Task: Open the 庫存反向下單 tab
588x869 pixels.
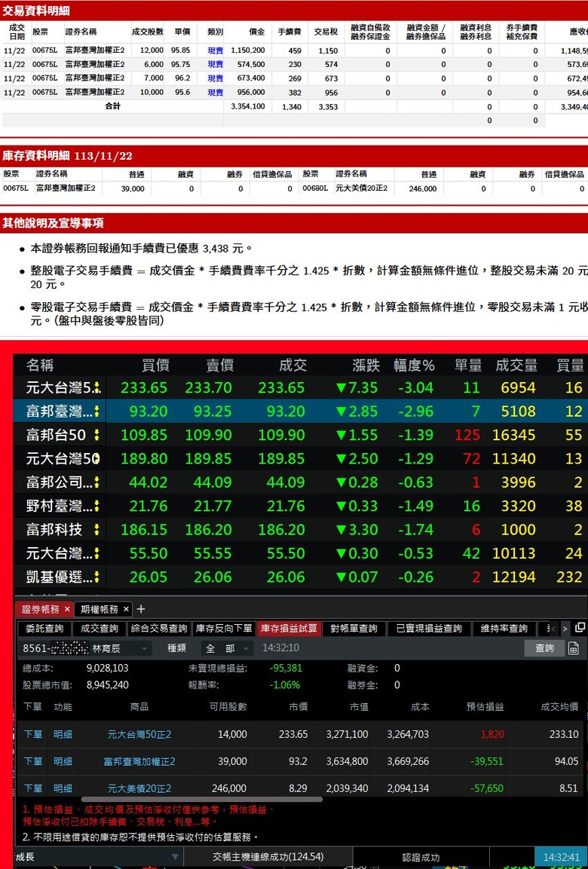Action: [223, 629]
